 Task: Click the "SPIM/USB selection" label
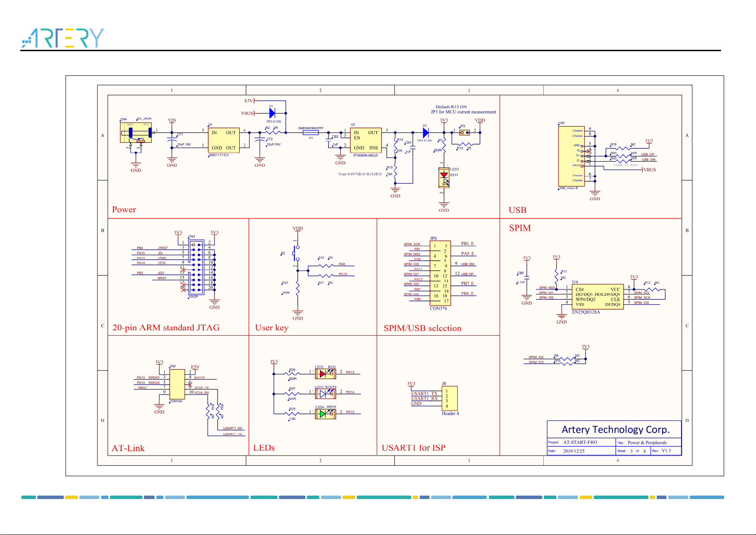423,328
